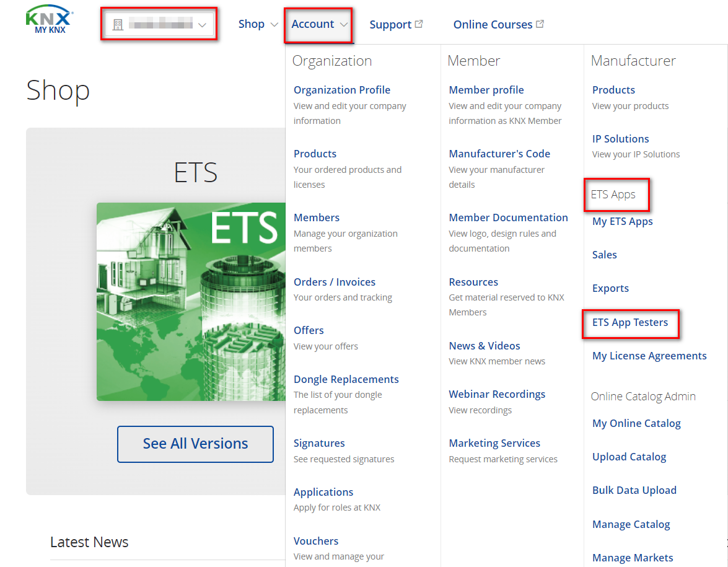This screenshot has width=728, height=567.
Task: Open member Resources
Action: point(473,282)
